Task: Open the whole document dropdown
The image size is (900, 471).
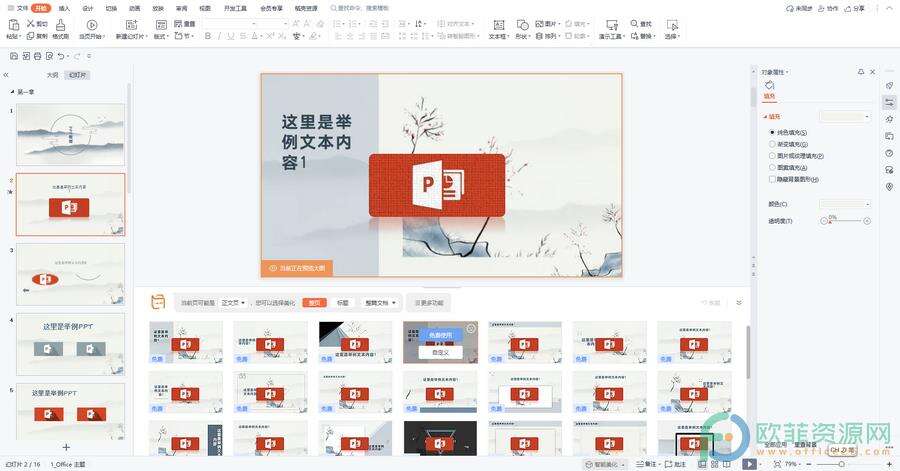Action: click(380, 302)
